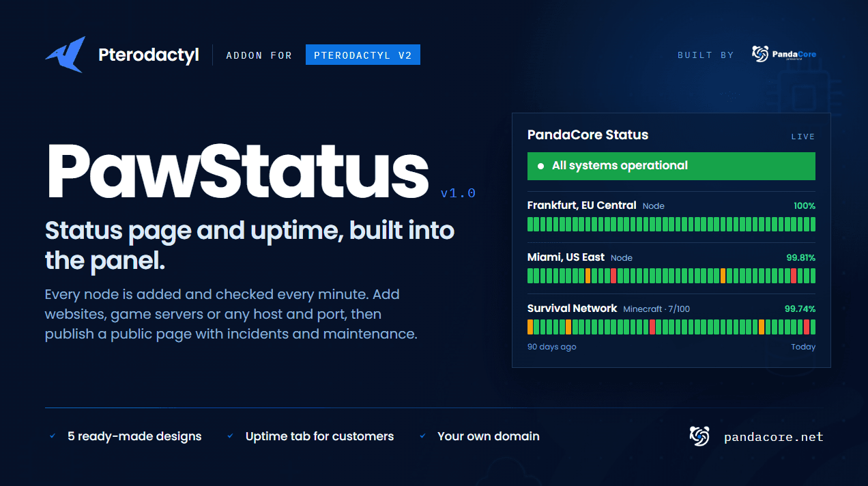Click the 100% uptime value
868x486 pixels.
[805, 206]
